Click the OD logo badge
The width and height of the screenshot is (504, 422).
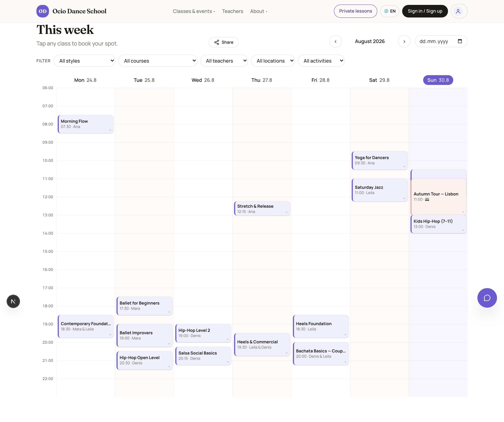43,11
